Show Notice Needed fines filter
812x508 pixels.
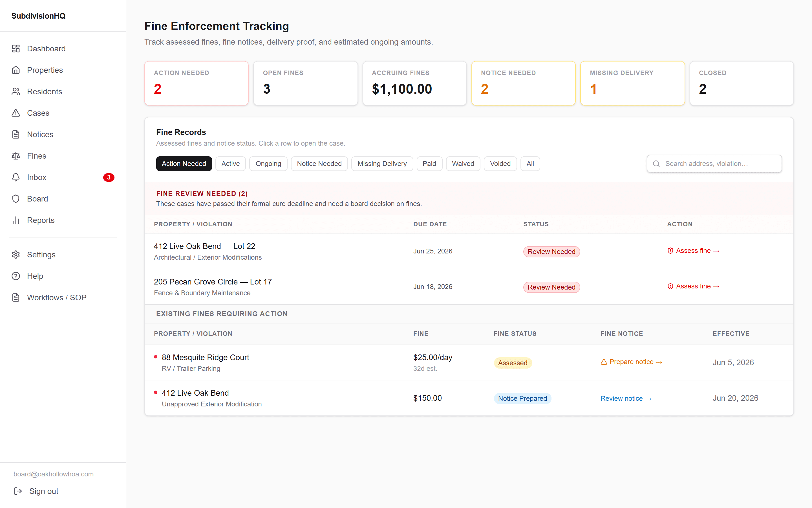(x=319, y=164)
